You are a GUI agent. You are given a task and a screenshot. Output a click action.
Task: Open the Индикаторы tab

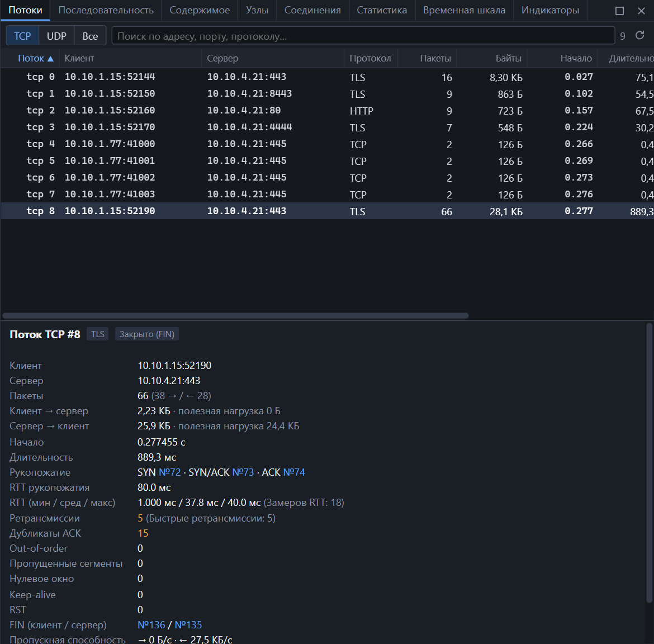click(x=550, y=11)
